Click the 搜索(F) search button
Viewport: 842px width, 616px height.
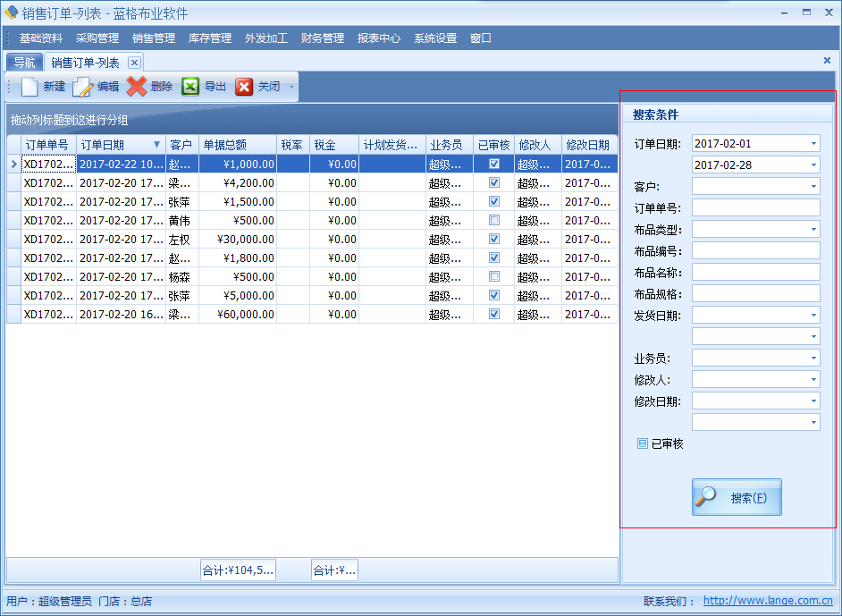[737, 498]
